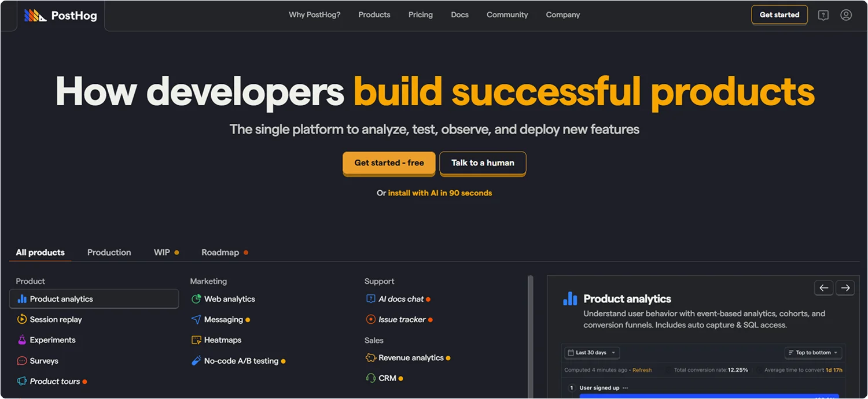Click the 1d 17h average convert time
This screenshot has width=868, height=399.
[834, 370]
